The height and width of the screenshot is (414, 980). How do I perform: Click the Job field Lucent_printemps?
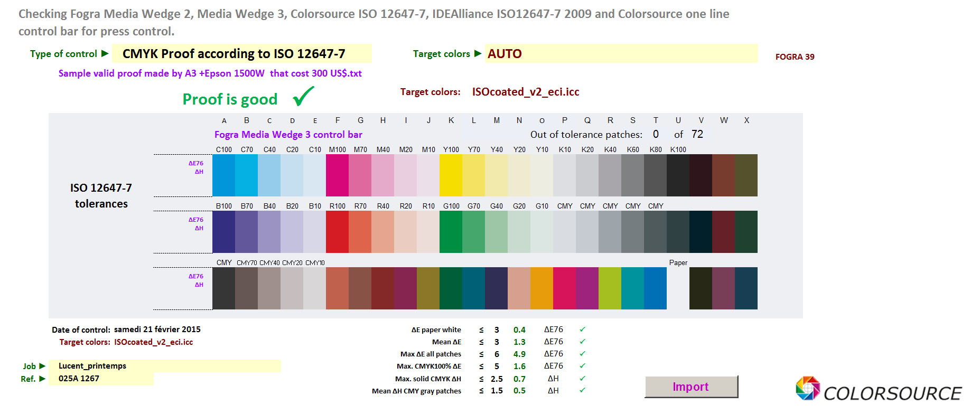[165, 366]
